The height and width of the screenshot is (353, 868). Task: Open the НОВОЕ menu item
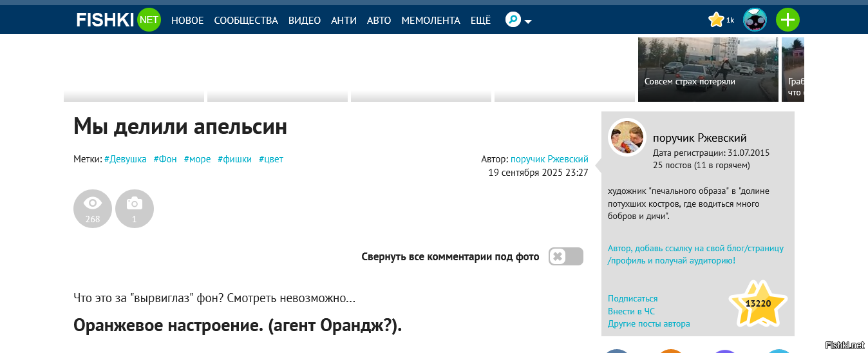pos(187,21)
